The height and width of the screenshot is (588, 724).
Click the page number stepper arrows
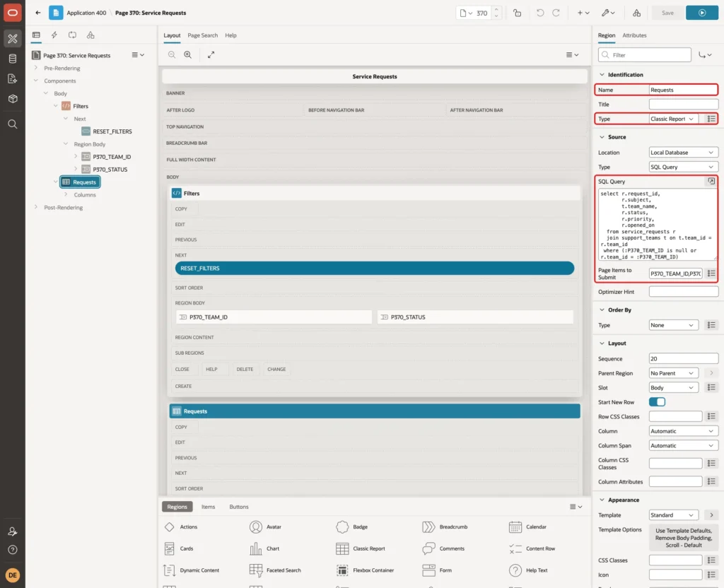[x=496, y=13]
